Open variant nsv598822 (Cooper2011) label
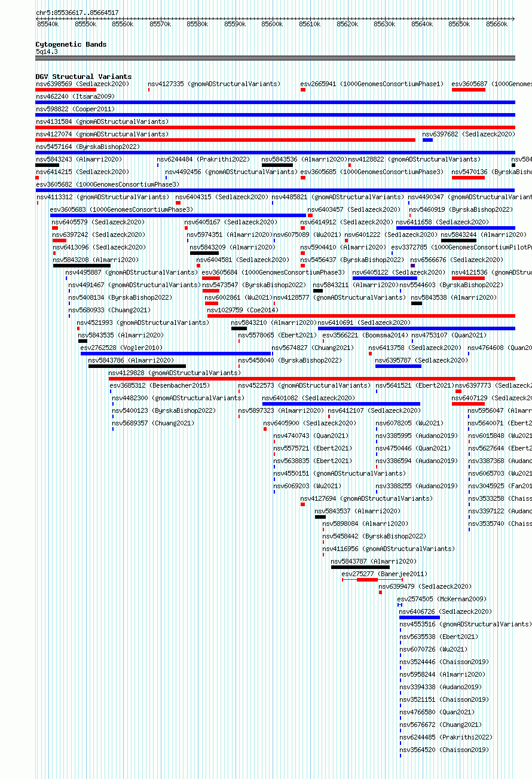The height and width of the screenshot is (779, 532). [x=75, y=109]
